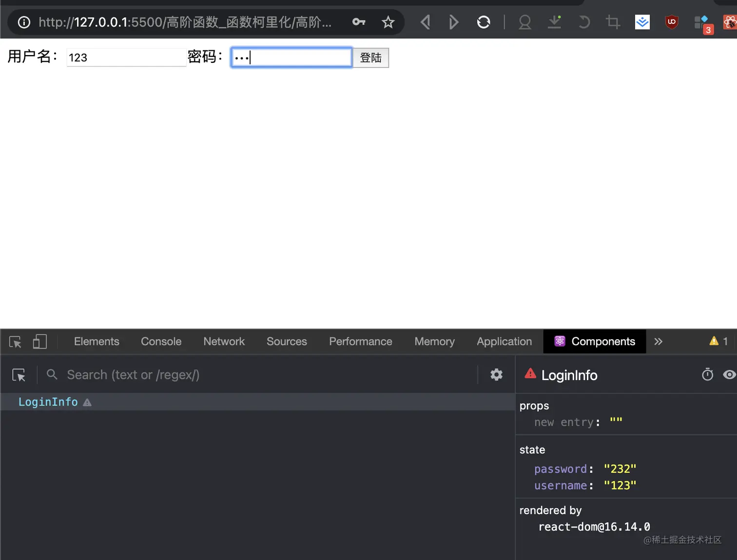Image resolution: width=737 pixels, height=560 pixels.
Task: Open the Sources tab
Action: (x=287, y=342)
